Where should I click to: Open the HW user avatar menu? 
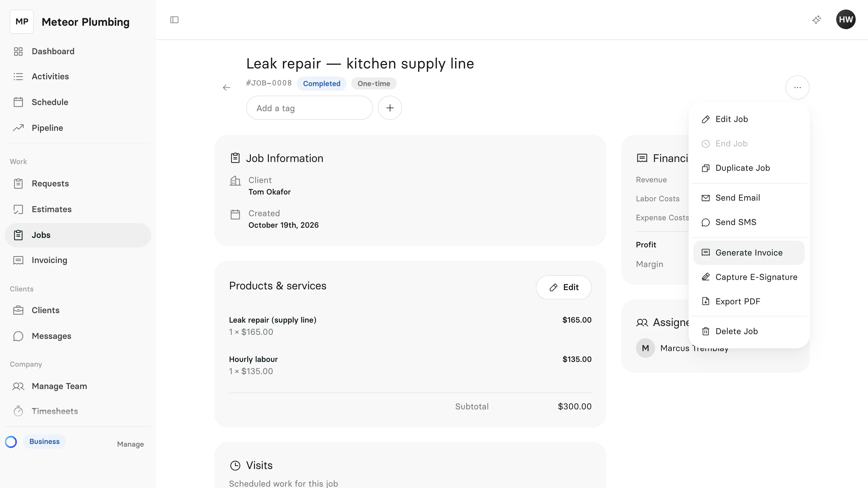[846, 20]
